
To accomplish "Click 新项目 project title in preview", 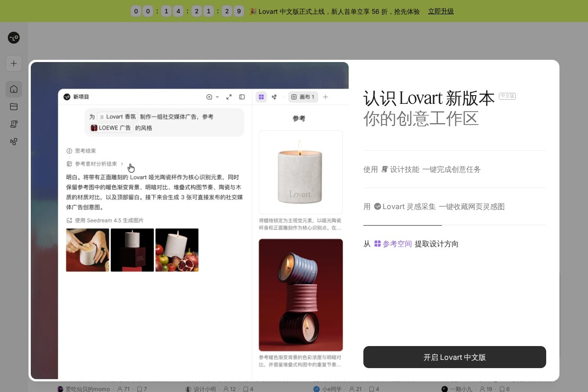I will point(81,97).
